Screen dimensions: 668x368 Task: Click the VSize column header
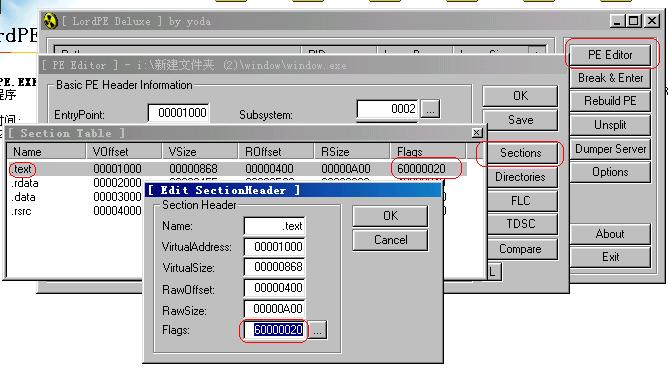click(x=199, y=152)
